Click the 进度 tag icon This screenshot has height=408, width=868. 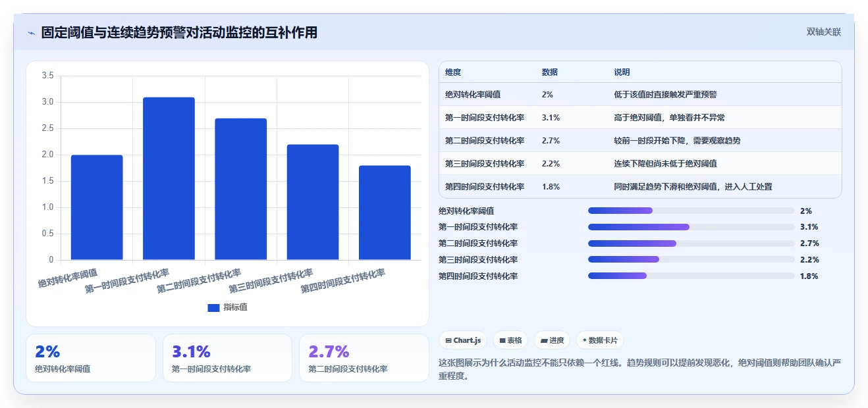543,340
